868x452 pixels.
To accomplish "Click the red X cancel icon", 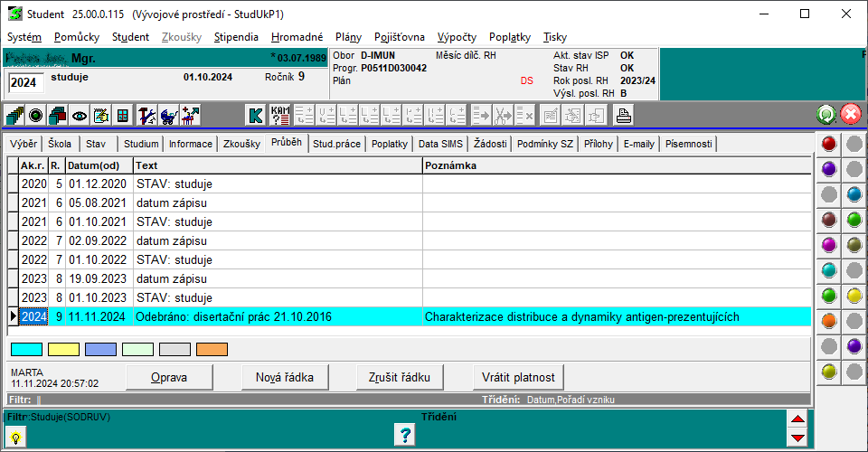I will tap(850, 115).
